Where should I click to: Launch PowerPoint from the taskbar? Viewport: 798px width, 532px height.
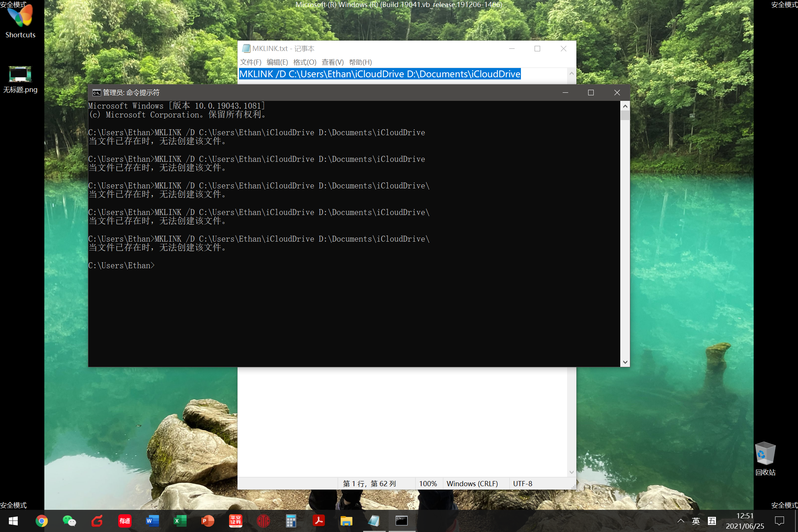[208, 521]
